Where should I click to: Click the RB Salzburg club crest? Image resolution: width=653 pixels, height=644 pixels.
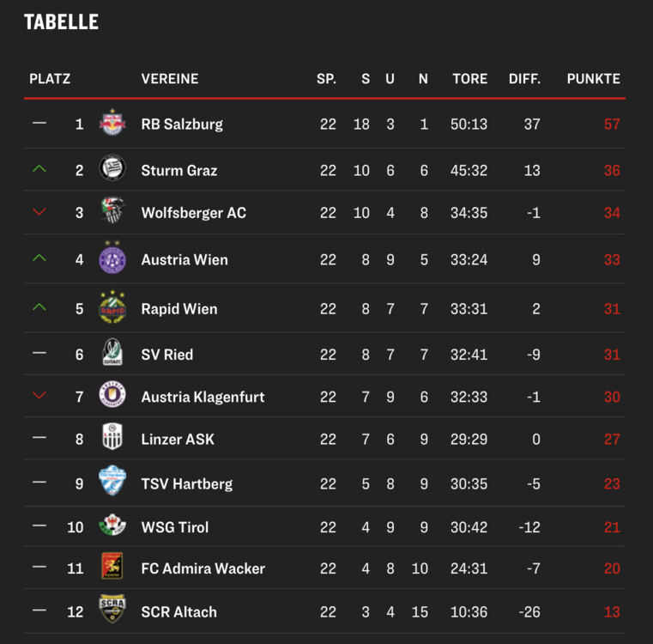tap(112, 123)
